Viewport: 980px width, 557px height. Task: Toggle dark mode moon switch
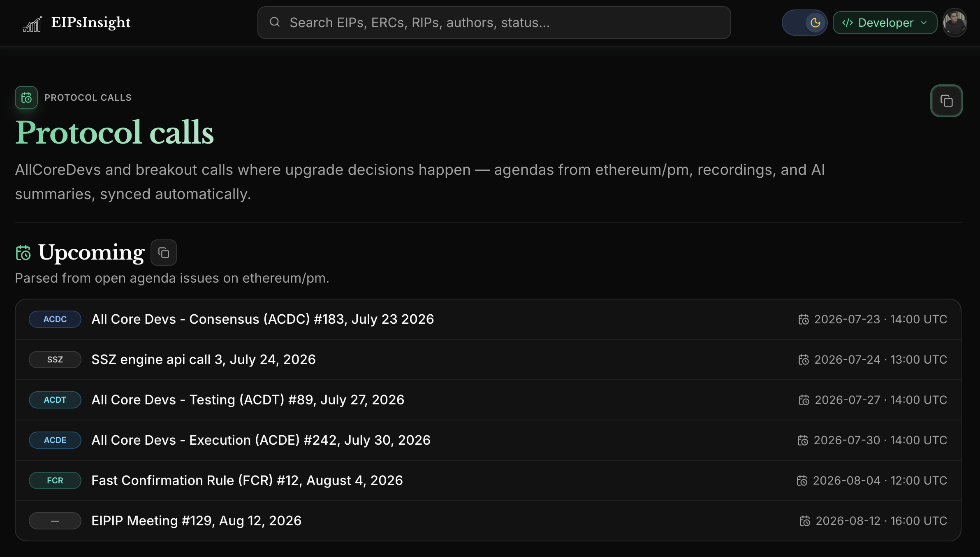[804, 23]
